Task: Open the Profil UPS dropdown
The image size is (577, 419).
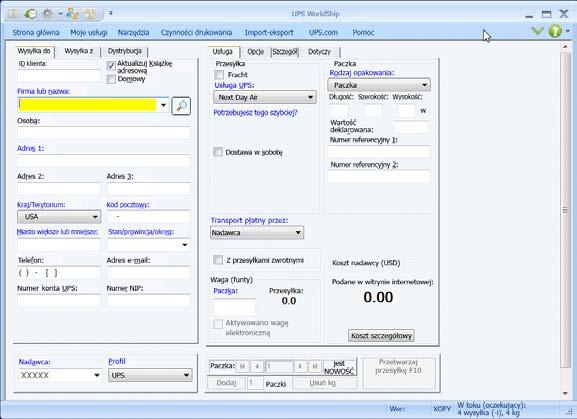Action: [x=150, y=375]
